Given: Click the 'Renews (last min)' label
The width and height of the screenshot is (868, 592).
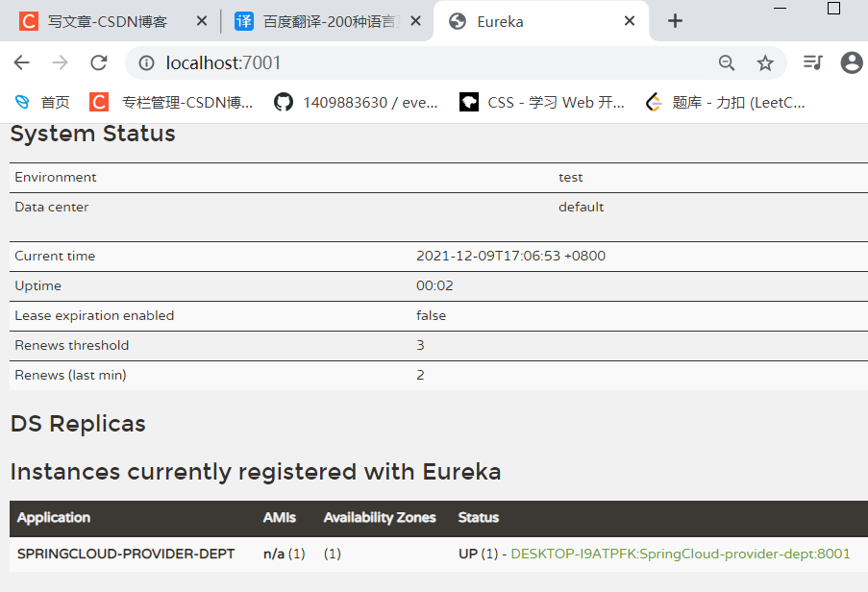Looking at the screenshot, I should [x=70, y=375].
